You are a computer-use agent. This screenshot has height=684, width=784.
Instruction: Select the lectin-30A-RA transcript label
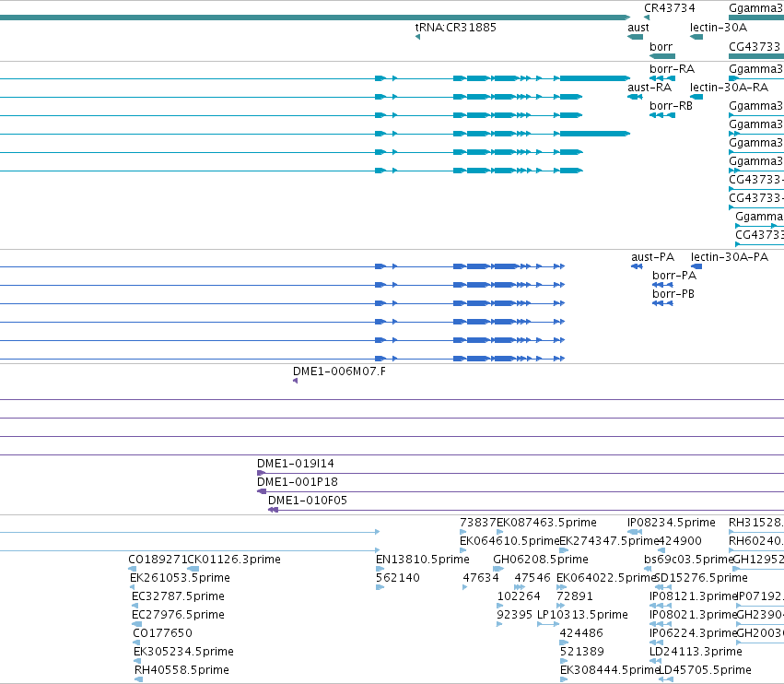(x=729, y=88)
